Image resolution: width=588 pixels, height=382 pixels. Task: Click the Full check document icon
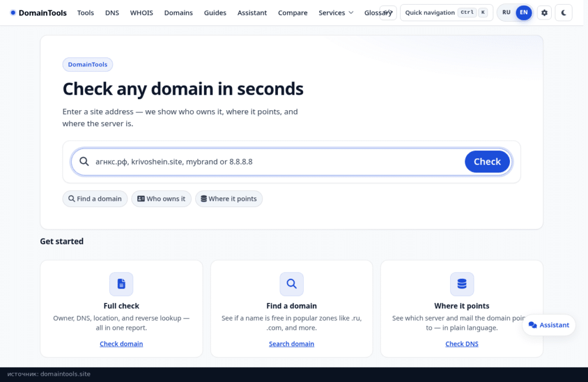[x=121, y=284]
